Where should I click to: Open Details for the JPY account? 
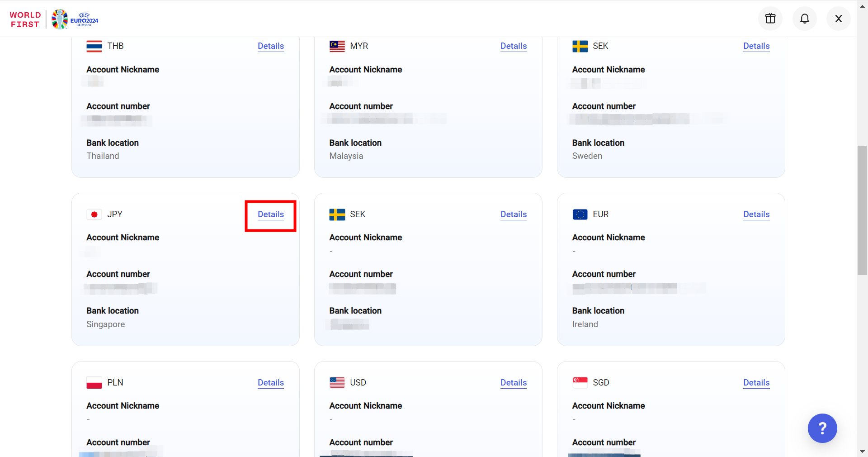pos(271,214)
